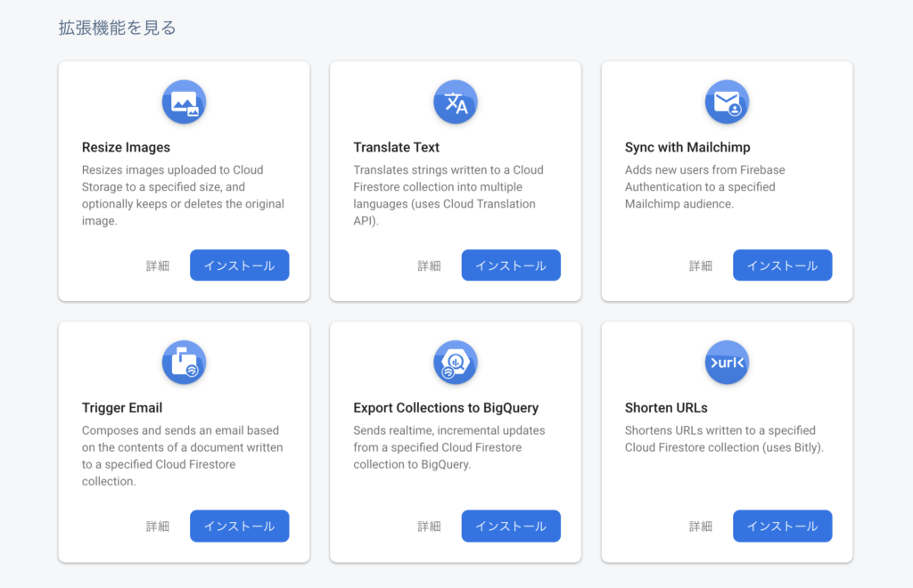Click the description starting 'Shortens URLs written'
913x588 pixels.
point(724,439)
